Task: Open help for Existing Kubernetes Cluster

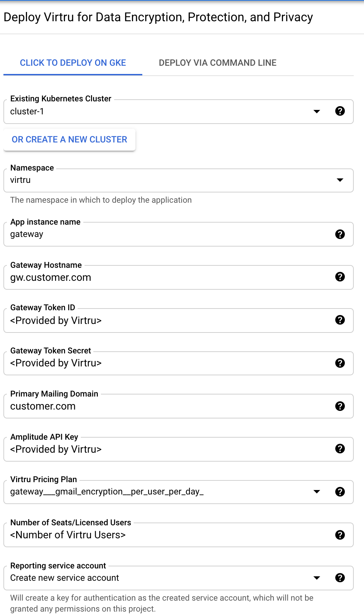Action: [340, 111]
